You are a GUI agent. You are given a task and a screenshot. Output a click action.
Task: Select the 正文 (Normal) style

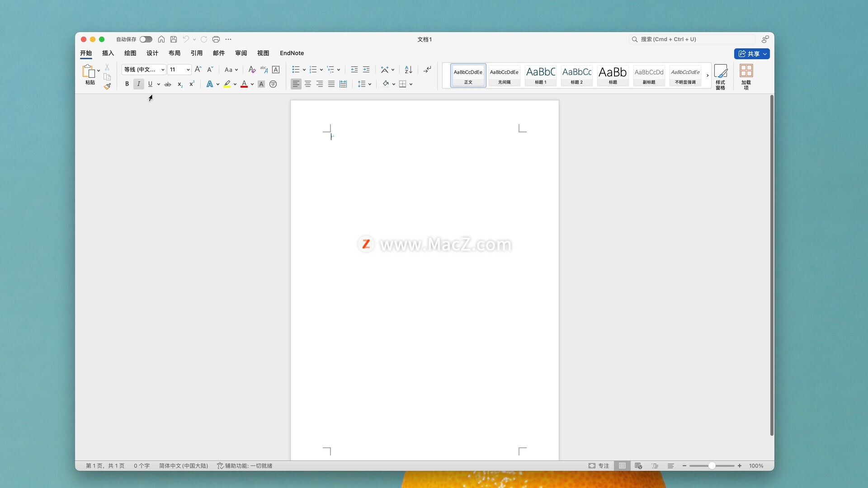(468, 75)
